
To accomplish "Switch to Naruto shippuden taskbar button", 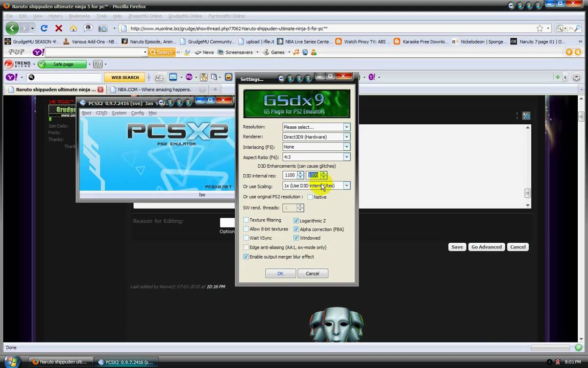I will 60,362.
